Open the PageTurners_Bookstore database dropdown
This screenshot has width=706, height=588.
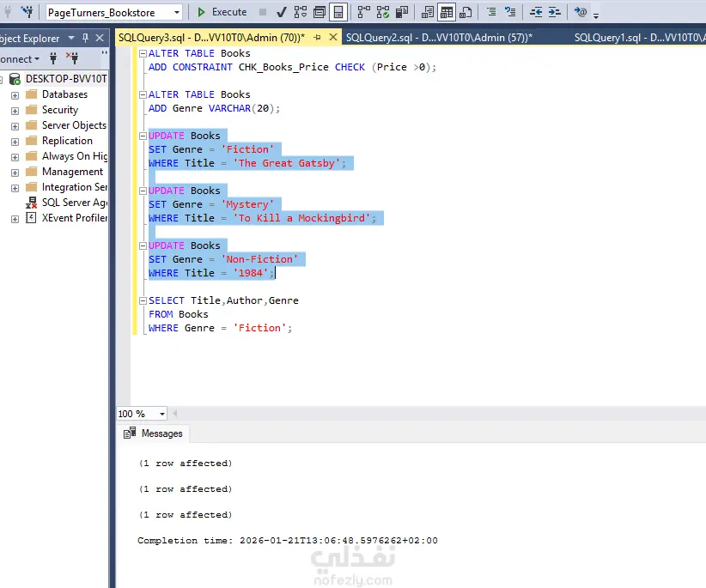pyautogui.click(x=177, y=13)
